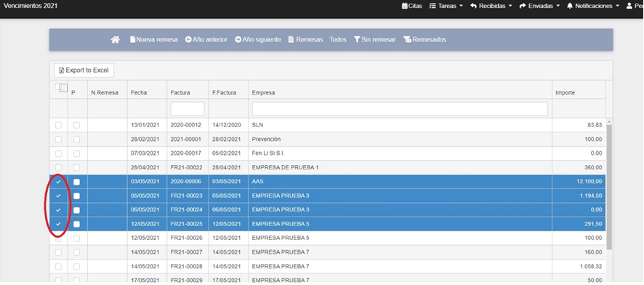Filter by Remesados

point(424,40)
